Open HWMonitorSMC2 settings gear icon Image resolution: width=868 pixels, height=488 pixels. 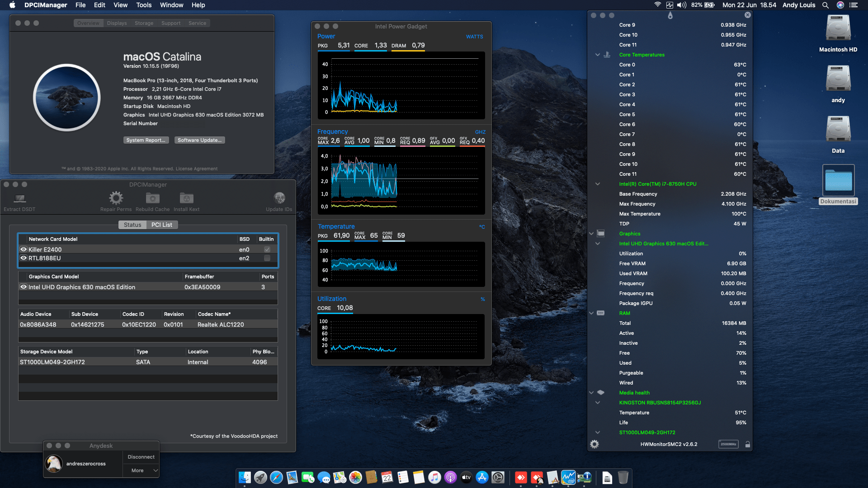coord(594,444)
